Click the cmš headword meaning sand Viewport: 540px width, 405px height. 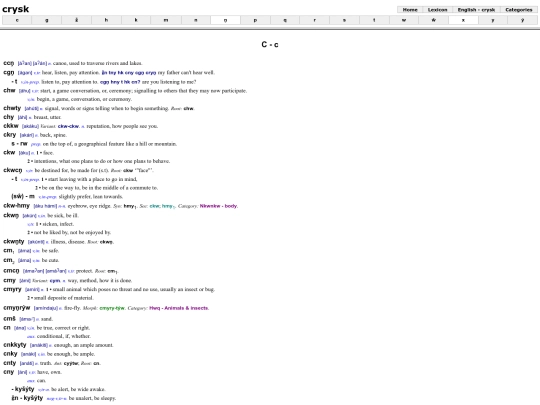[9, 319]
